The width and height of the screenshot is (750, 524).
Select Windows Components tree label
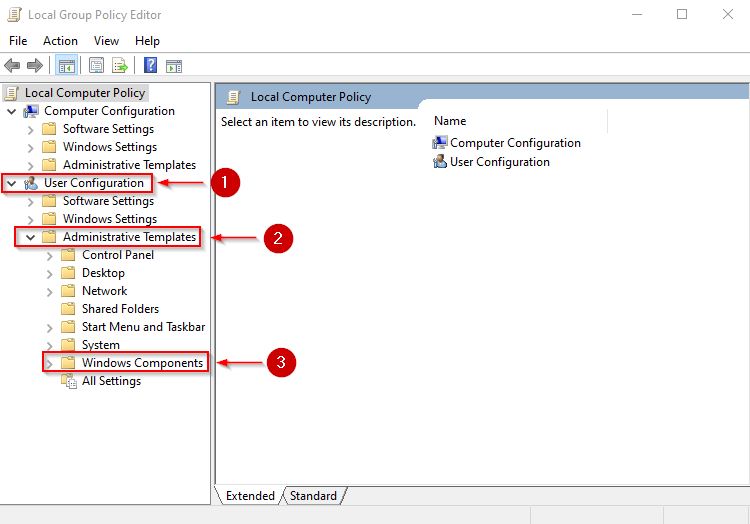pyautogui.click(x=143, y=363)
